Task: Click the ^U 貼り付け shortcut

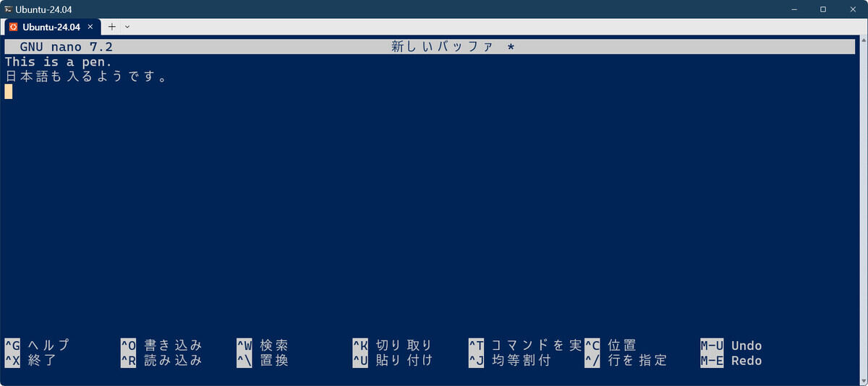Action: tap(393, 361)
